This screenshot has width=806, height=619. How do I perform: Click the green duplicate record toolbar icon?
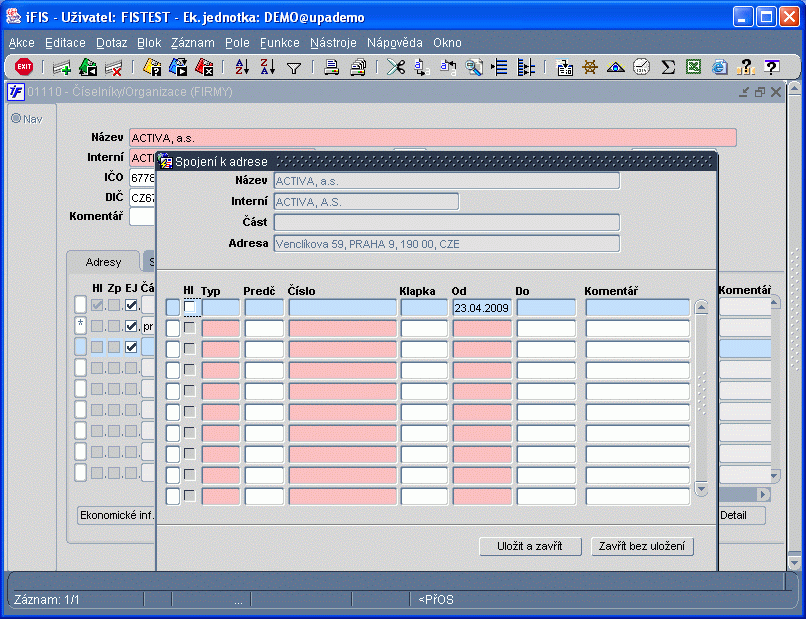point(88,67)
